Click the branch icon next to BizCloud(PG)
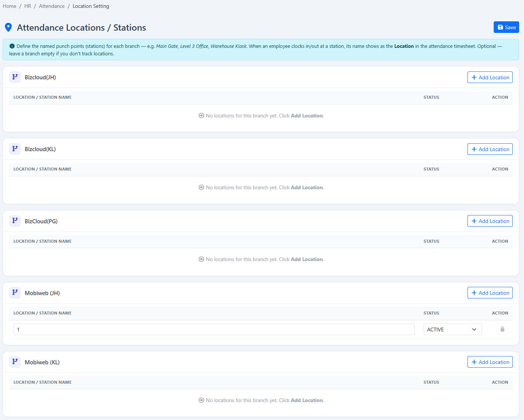524x420 pixels. [15, 221]
